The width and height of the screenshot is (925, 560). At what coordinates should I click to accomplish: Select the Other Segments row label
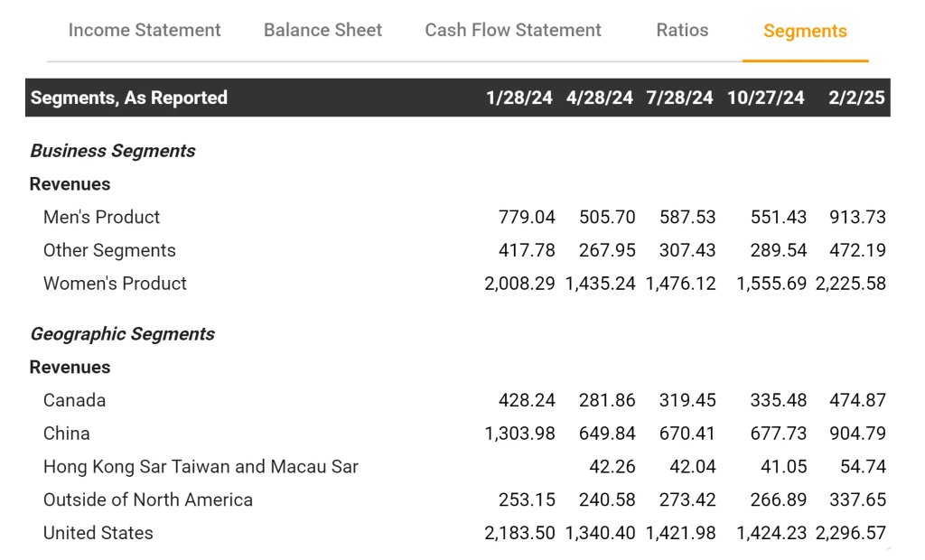tap(109, 250)
